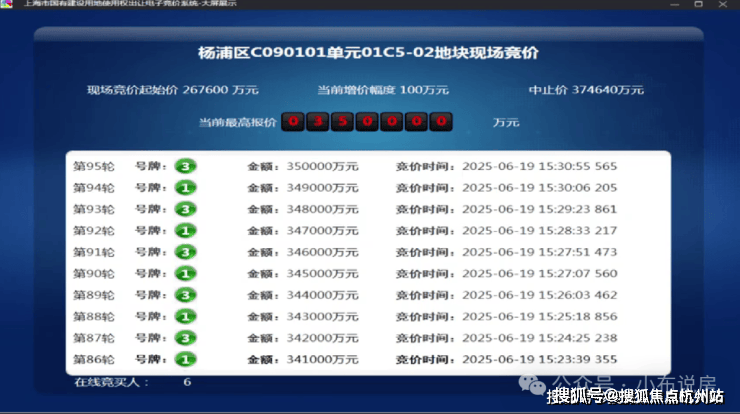Click the green number 1 badge in round 94
The width and height of the screenshot is (740, 414).
[x=184, y=188]
